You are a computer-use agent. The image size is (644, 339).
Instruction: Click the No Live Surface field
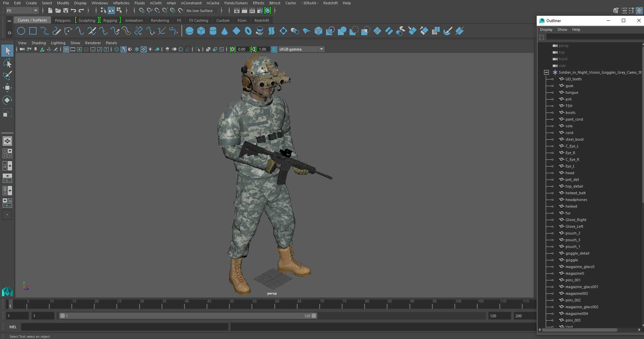tap(201, 11)
